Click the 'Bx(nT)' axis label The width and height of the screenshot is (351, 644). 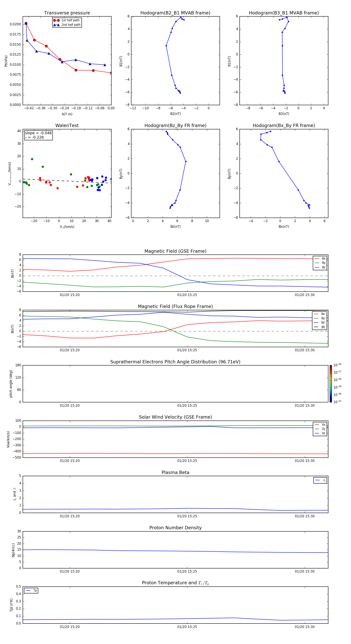pos(284,227)
